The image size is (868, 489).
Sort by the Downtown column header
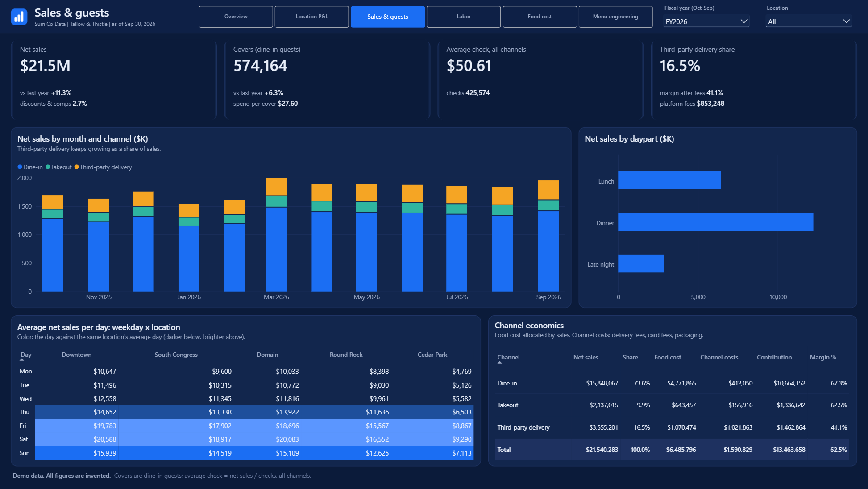tap(76, 355)
